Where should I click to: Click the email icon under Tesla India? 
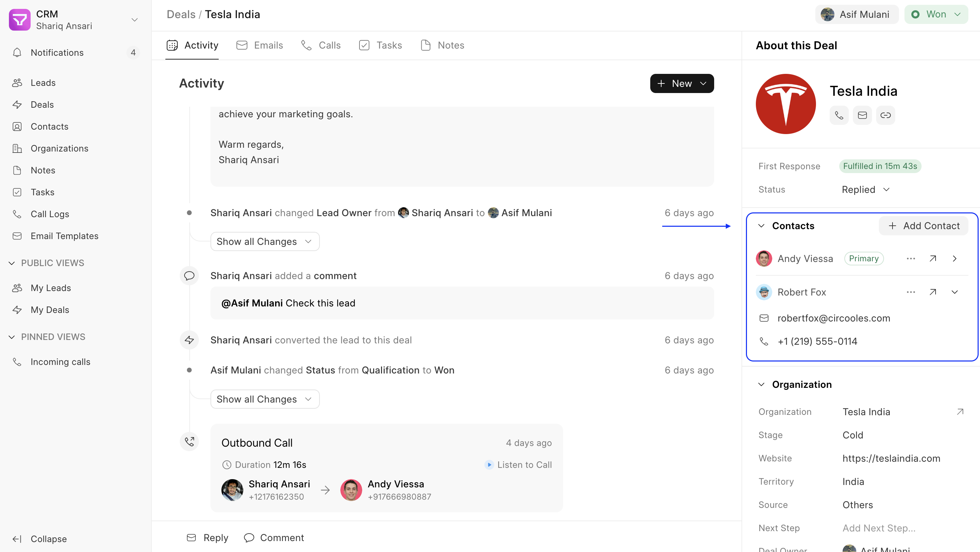pyautogui.click(x=862, y=115)
